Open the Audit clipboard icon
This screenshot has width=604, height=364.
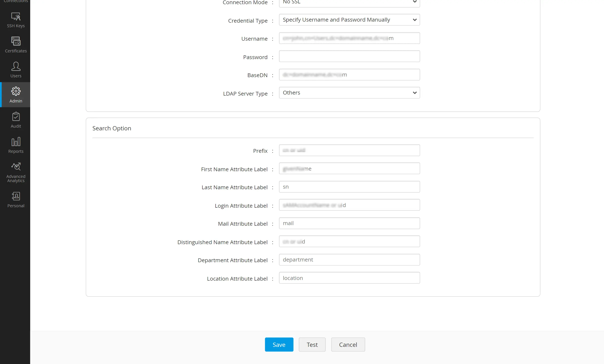(16, 120)
